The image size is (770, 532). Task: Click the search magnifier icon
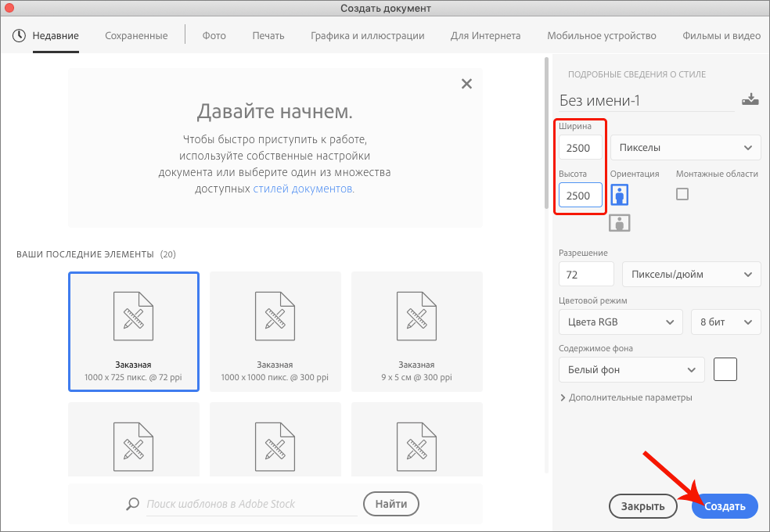(131, 503)
